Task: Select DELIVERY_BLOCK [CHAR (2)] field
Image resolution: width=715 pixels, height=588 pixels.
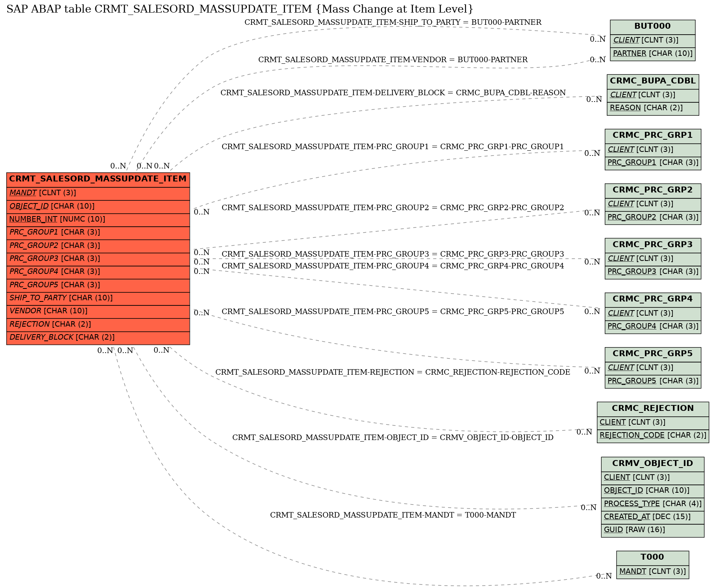Action: (98, 338)
